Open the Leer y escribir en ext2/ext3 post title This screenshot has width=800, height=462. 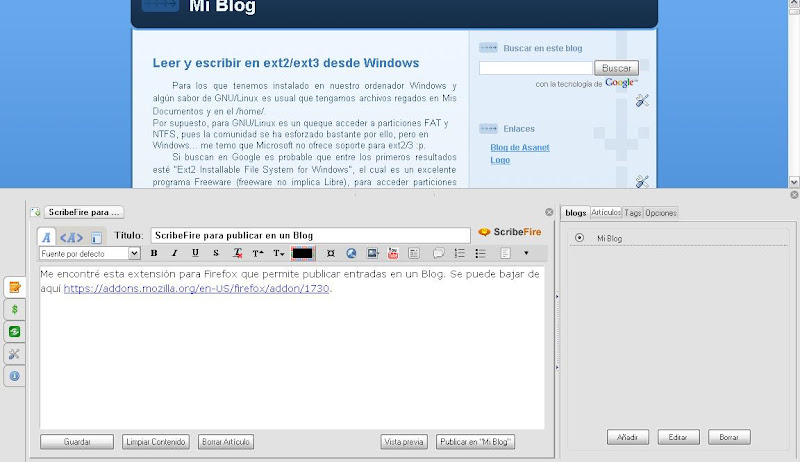(x=286, y=63)
